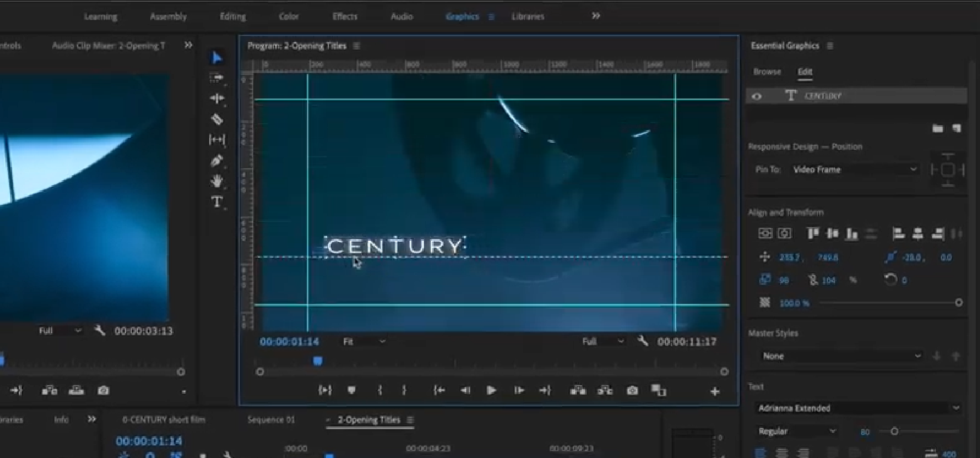The image size is (980, 458).
Task: Open the Browse tab in Essential Graphics
Action: (766, 71)
